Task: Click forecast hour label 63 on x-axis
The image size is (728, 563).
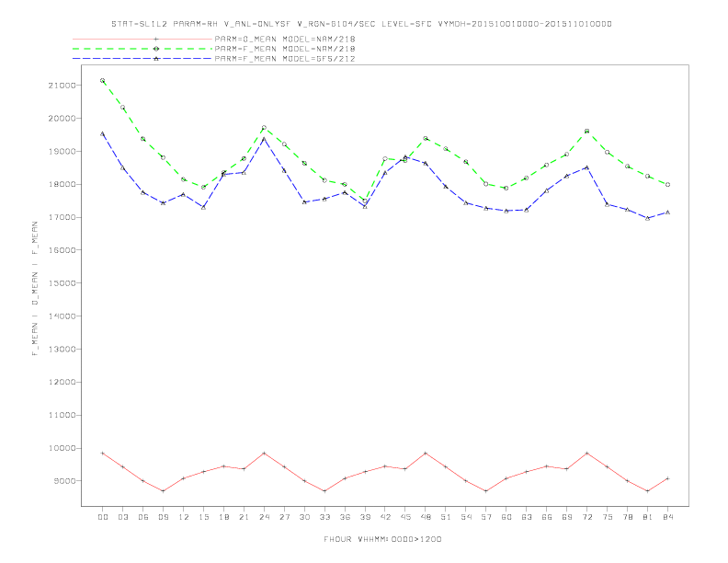Action: coord(527,517)
